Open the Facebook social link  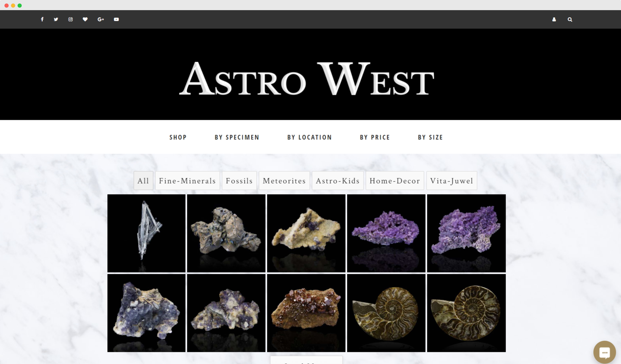[x=42, y=19]
